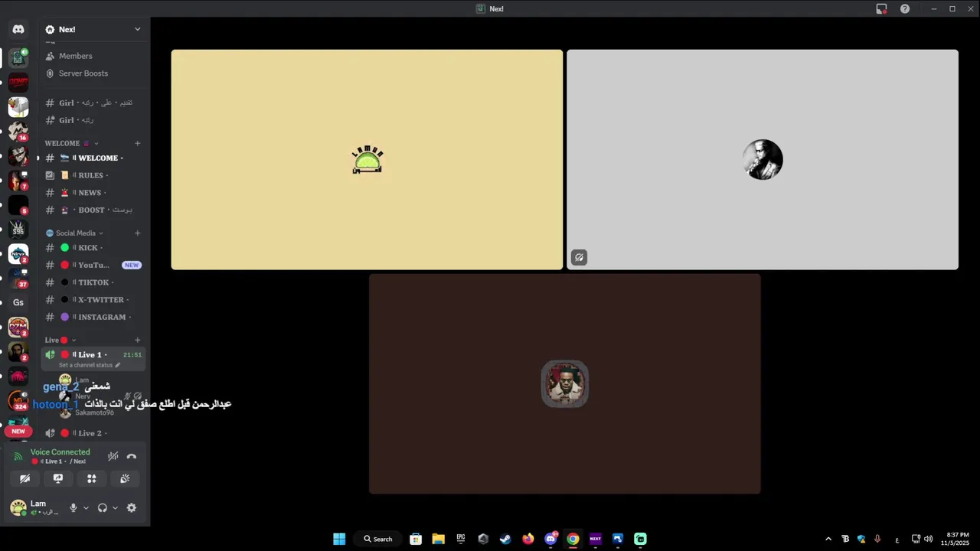Open headphone output options arrow
The image size is (980, 551).
point(115,507)
